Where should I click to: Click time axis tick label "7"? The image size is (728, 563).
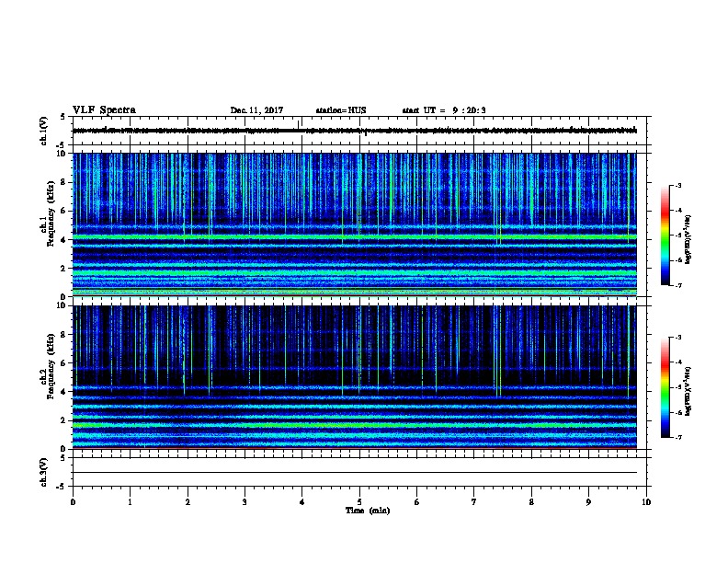click(474, 502)
